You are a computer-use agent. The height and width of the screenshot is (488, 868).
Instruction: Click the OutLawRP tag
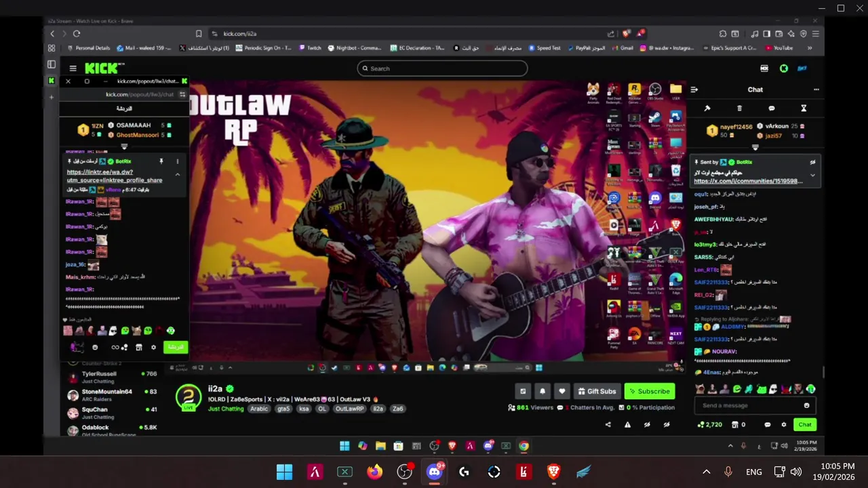[350, 409]
